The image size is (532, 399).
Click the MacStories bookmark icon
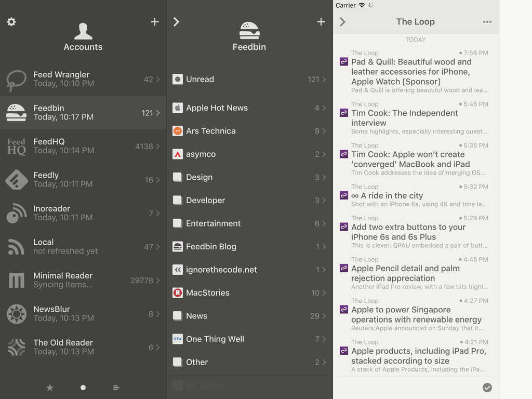[178, 293]
